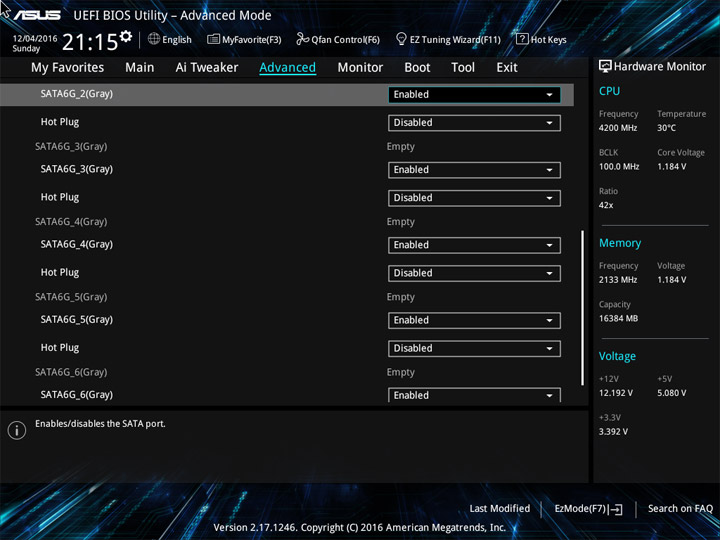The image size is (720, 540).
Task: Switch to Main tab
Action: coord(140,68)
